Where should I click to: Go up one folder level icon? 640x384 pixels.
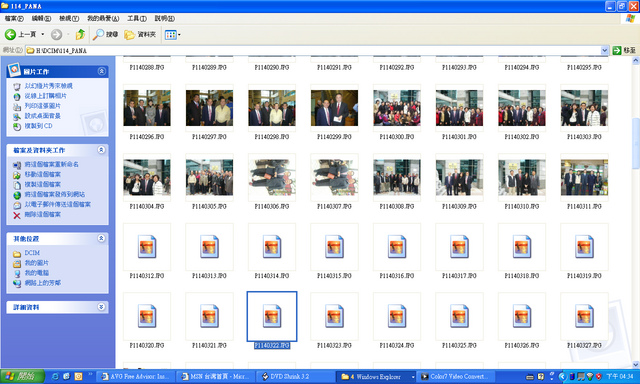[x=80, y=35]
